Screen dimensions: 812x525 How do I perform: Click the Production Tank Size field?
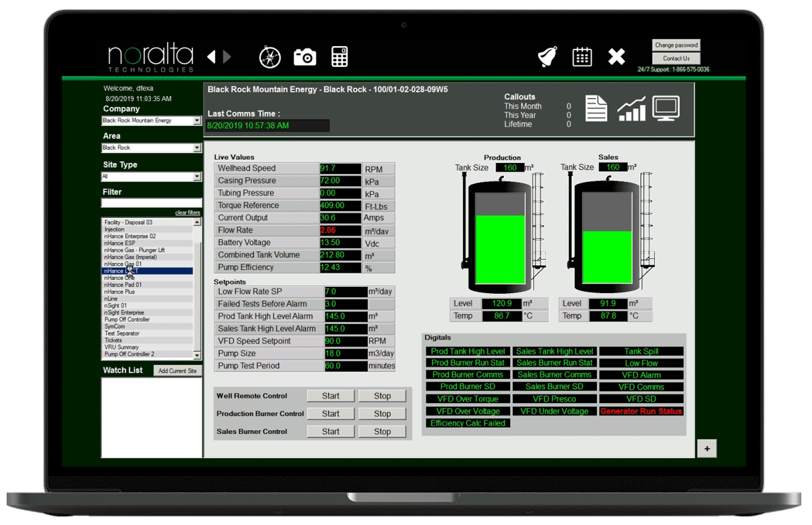point(510,168)
